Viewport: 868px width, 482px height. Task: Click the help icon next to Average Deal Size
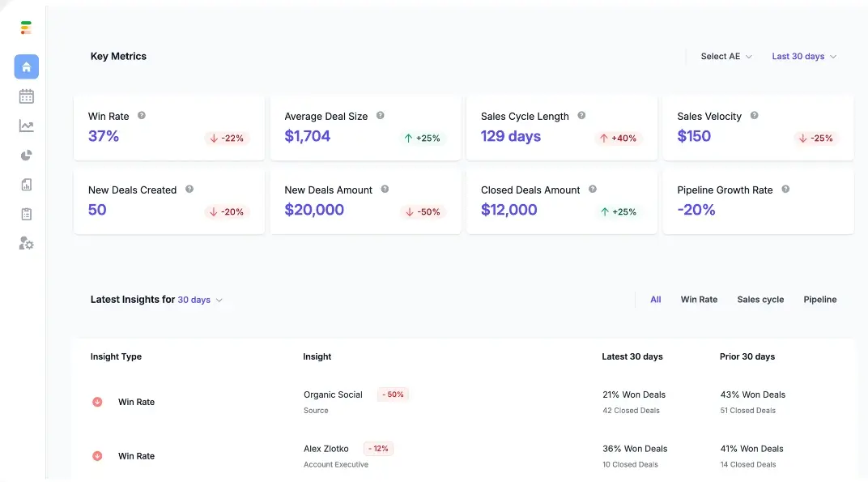click(x=381, y=115)
